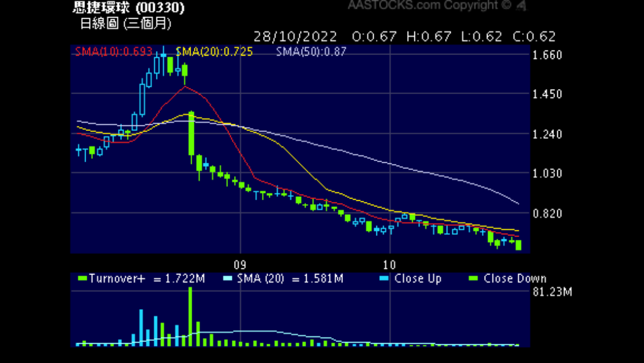Click the green swatch beside Turnover+

[x=82, y=278]
